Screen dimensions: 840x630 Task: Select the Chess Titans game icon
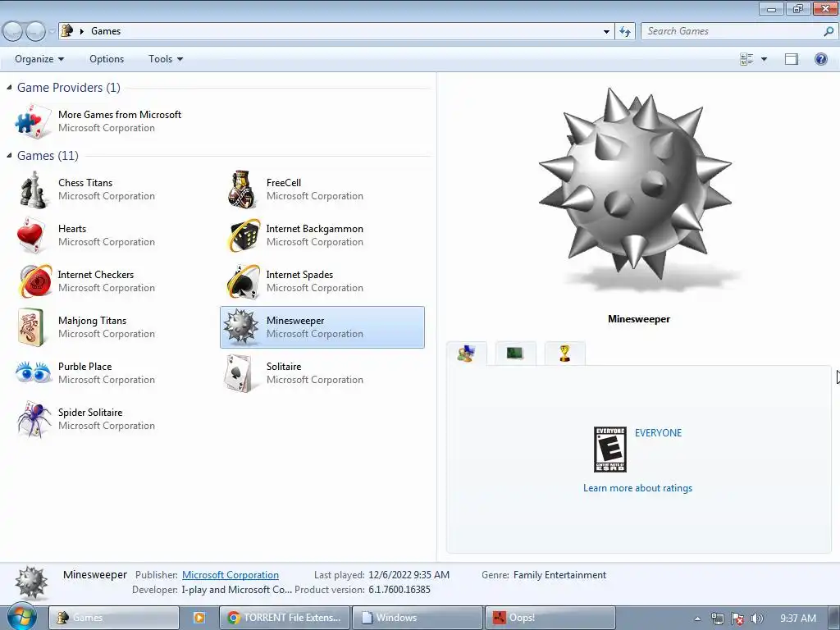[33, 189]
